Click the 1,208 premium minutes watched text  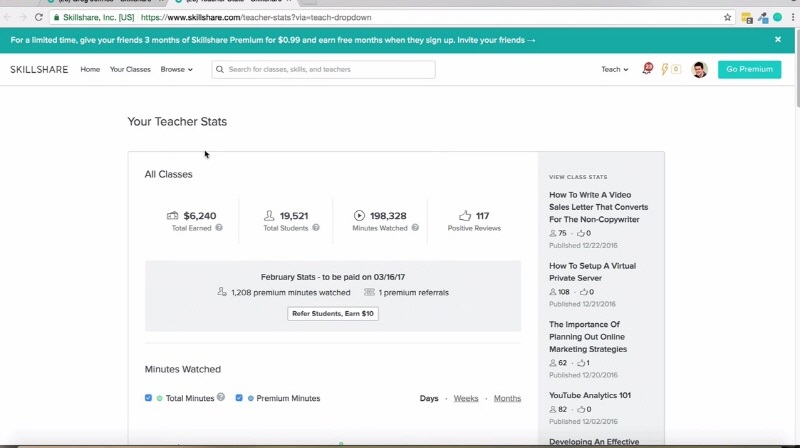pyautogui.click(x=290, y=292)
